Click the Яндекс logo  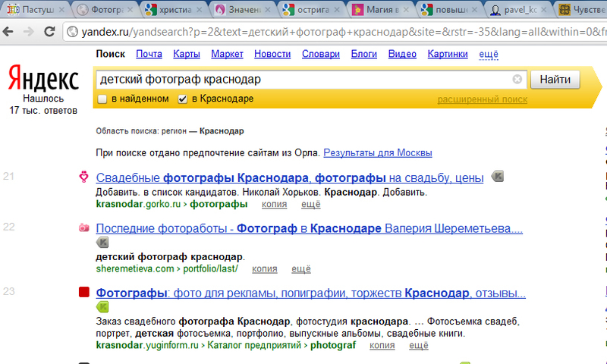point(43,80)
